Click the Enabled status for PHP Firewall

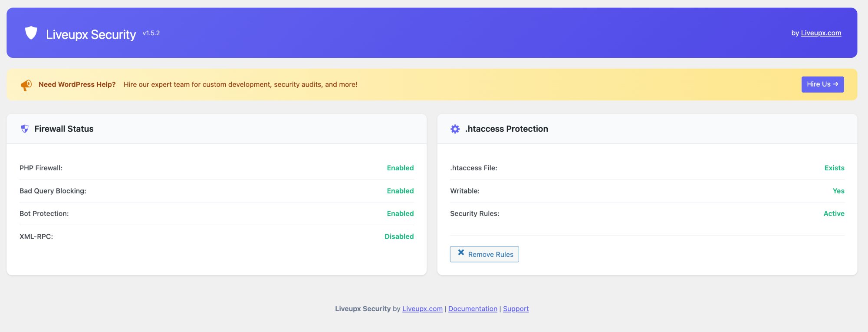400,168
